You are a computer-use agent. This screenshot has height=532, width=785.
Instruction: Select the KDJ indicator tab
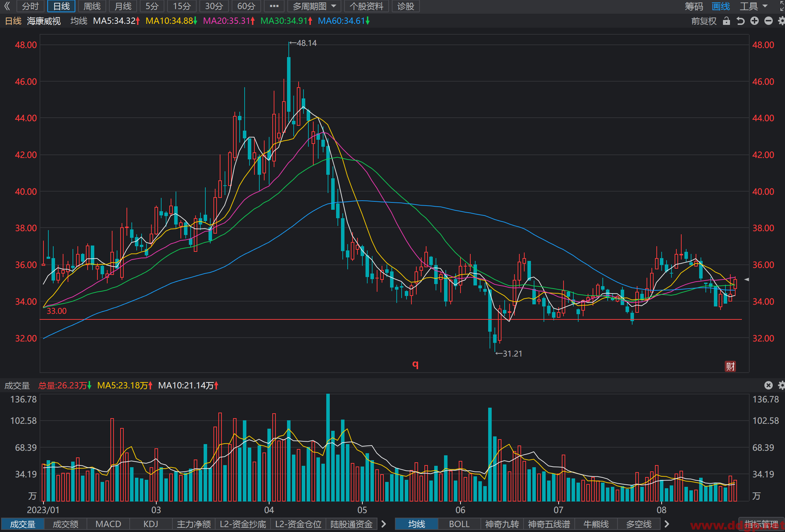[151, 524]
